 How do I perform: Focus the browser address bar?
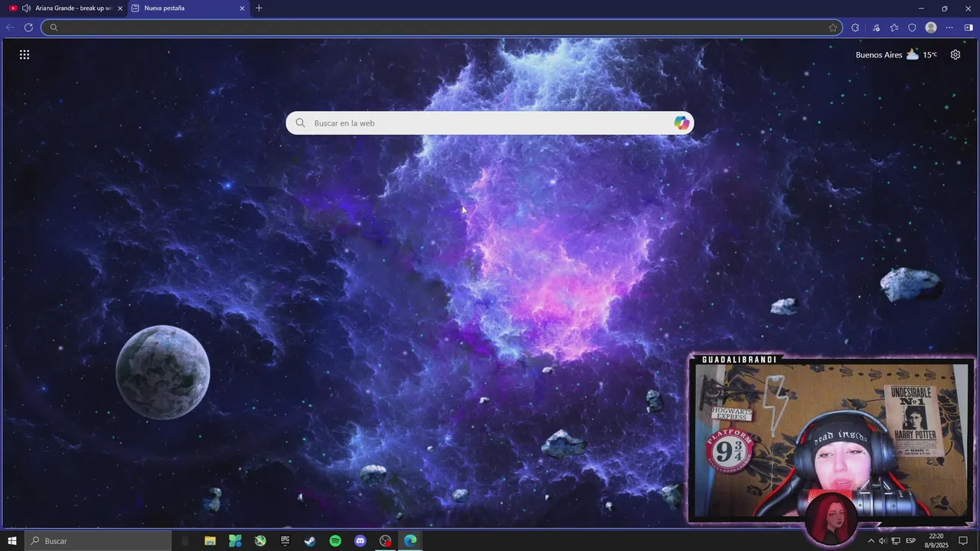[440, 28]
